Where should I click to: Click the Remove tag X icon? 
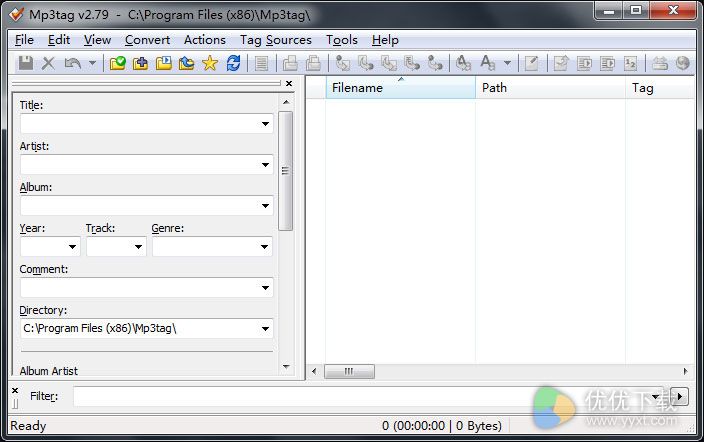[48, 63]
